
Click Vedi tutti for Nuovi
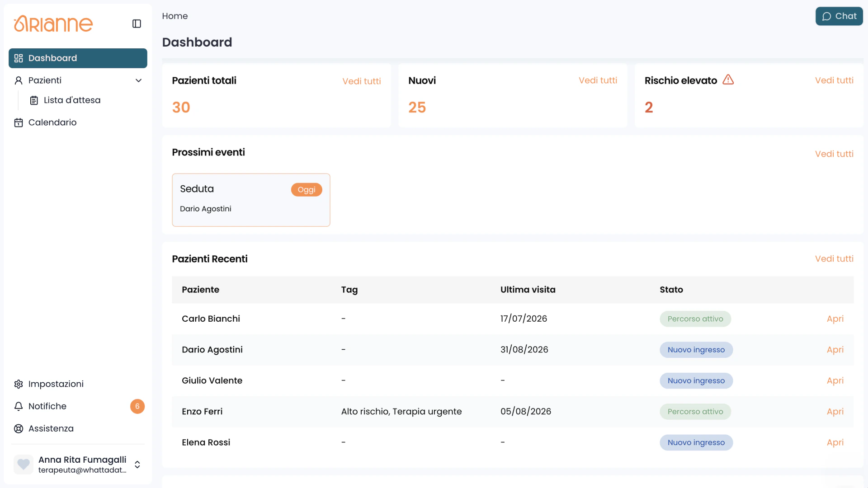click(x=598, y=80)
